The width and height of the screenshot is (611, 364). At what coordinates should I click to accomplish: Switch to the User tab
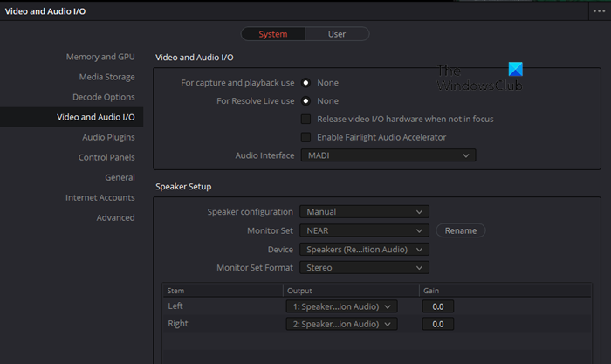click(x=336, y=34)
